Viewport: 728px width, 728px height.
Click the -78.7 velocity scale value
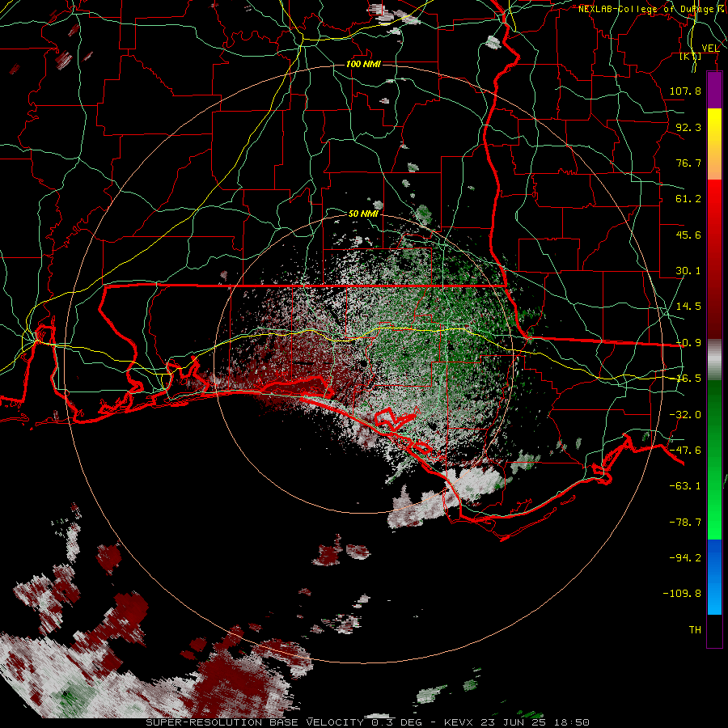click(685, 523)
